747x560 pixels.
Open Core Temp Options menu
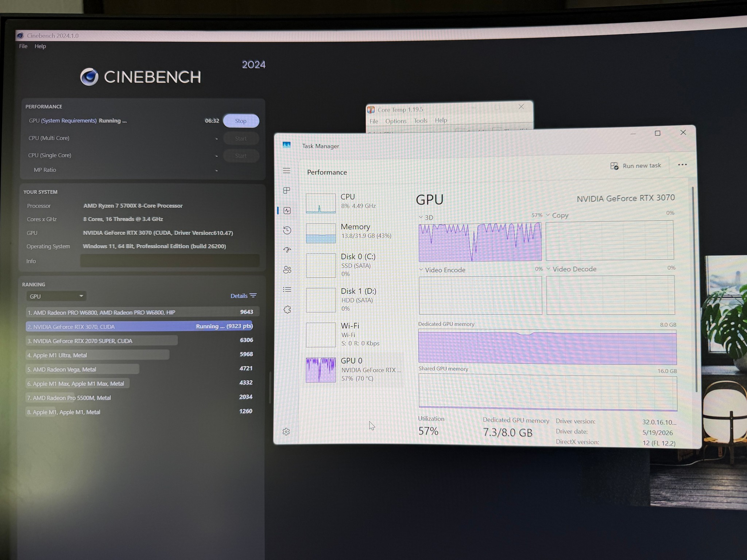396,121
